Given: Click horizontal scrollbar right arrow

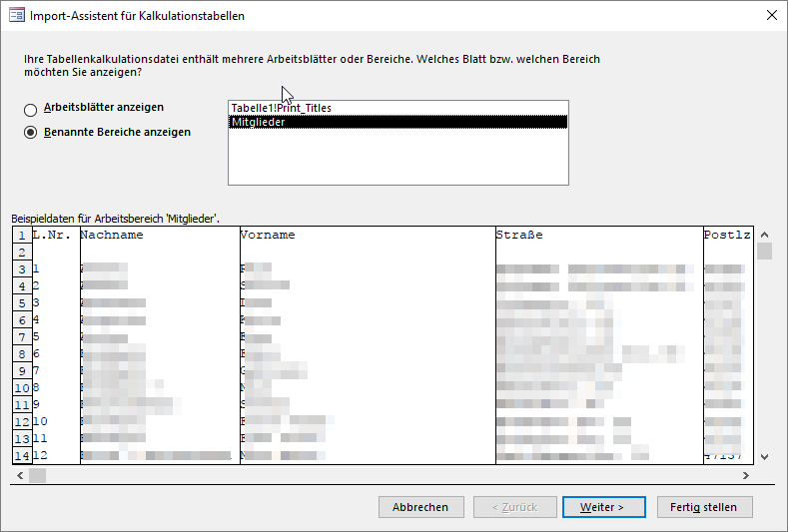Looking at the screenshot, I should coord(747,476).
